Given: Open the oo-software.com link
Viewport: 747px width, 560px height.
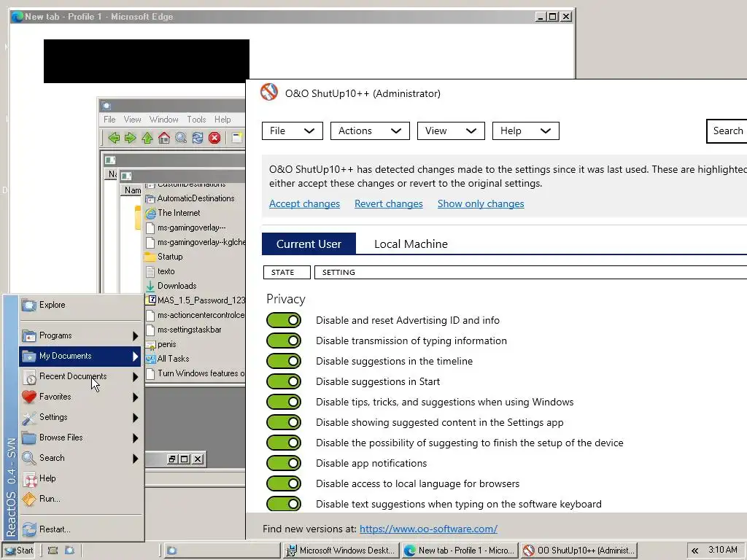Looking at the screenshot, I should click(x=428, y=529).
